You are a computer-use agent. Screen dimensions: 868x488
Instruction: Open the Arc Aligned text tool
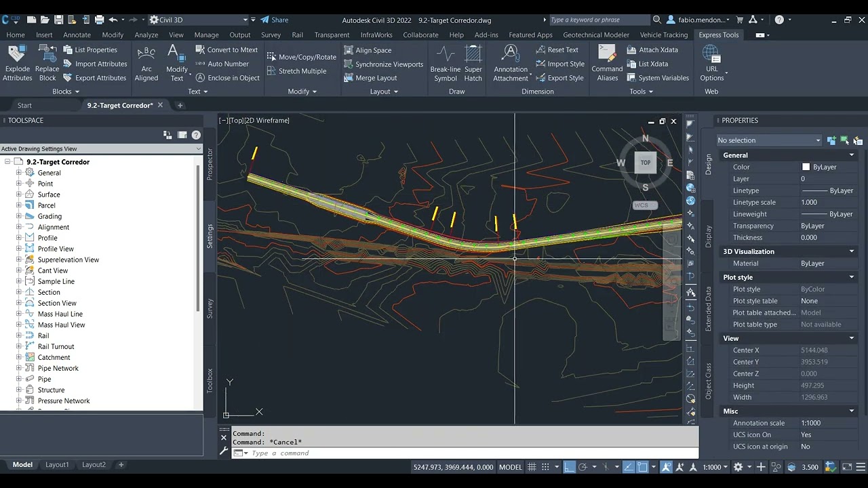[146, 63]
